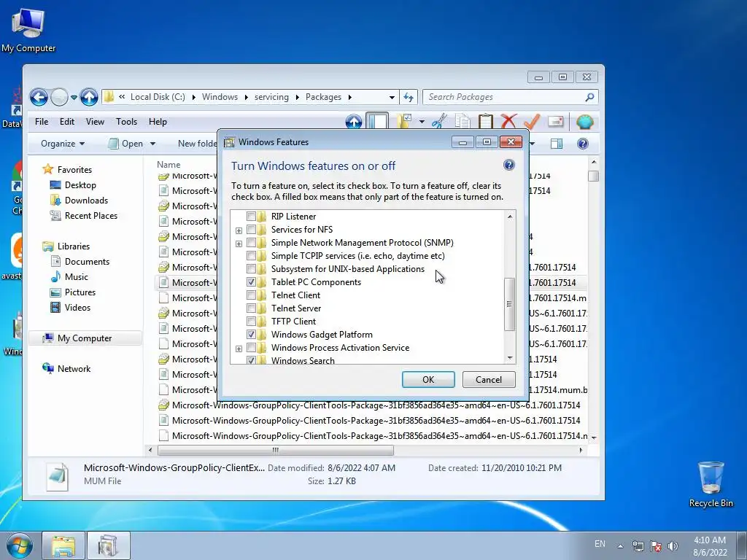Open the Start menu orb
This screenshot has width=747, height=560.
point(20,545)
